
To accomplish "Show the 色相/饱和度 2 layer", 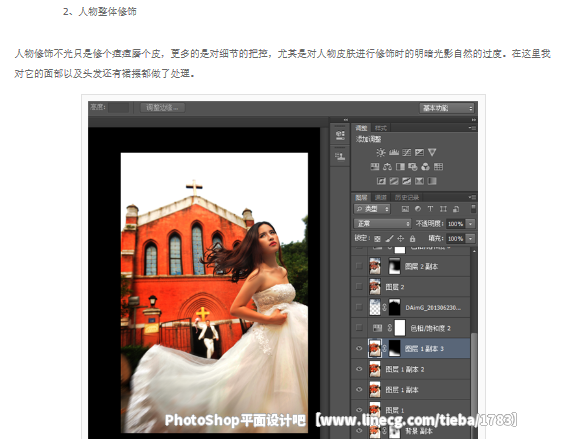I will tap(359, 328).
